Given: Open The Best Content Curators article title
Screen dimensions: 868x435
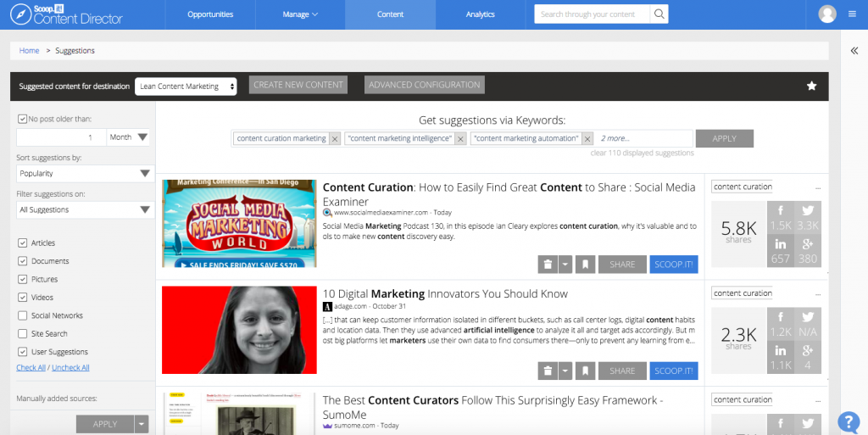Looking at the screenshot, I should (492, 407).
